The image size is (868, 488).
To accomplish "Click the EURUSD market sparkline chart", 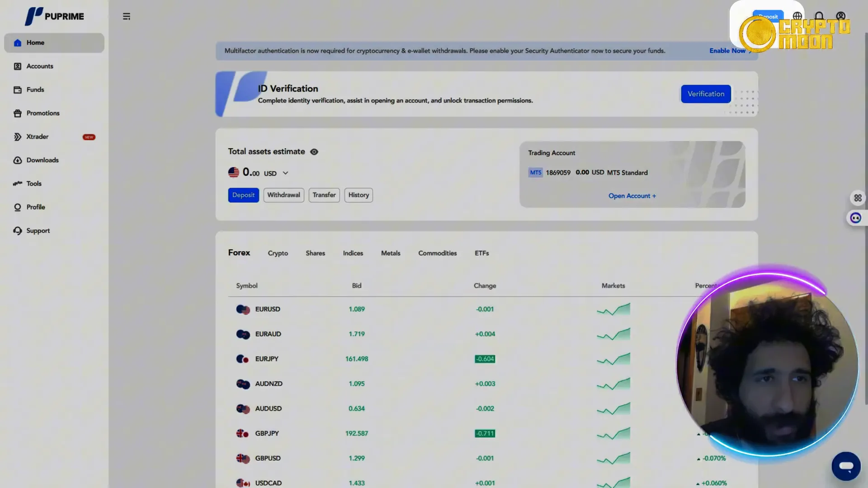I will click(613, 310).
